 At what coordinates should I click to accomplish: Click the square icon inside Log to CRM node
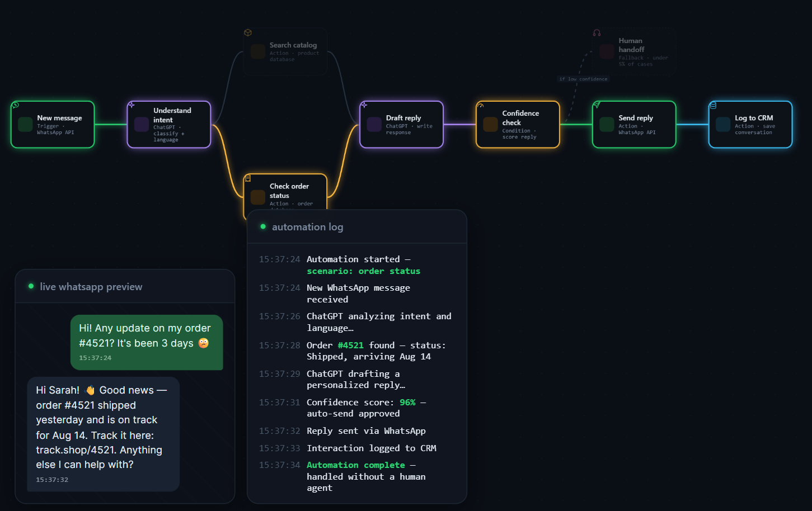[x=724, y=125]
